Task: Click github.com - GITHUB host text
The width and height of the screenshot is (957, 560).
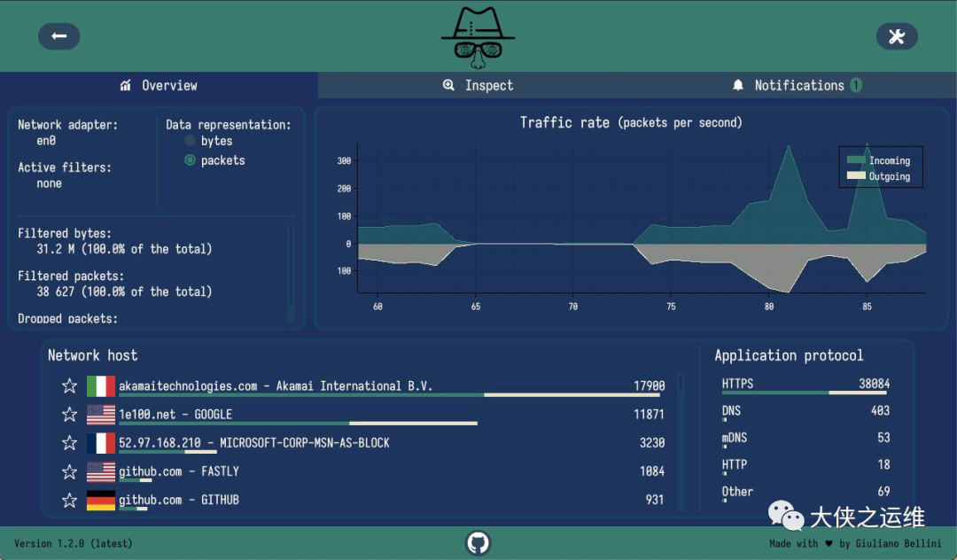Action: [179, 500]
